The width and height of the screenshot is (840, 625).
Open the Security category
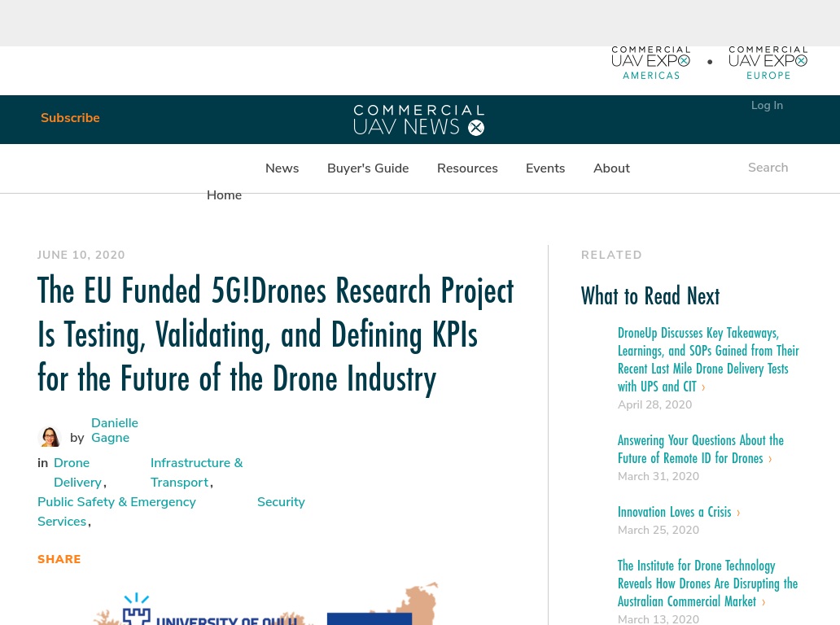281,502
